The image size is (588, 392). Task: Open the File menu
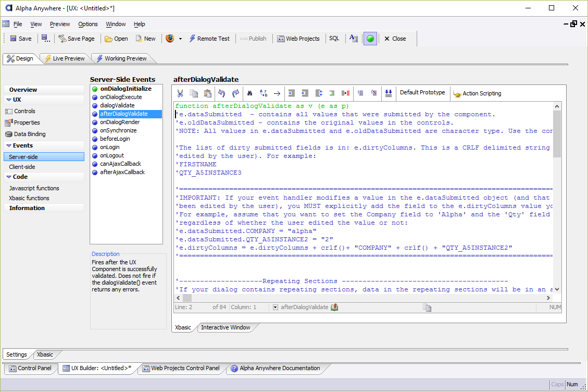click(18, 24)
